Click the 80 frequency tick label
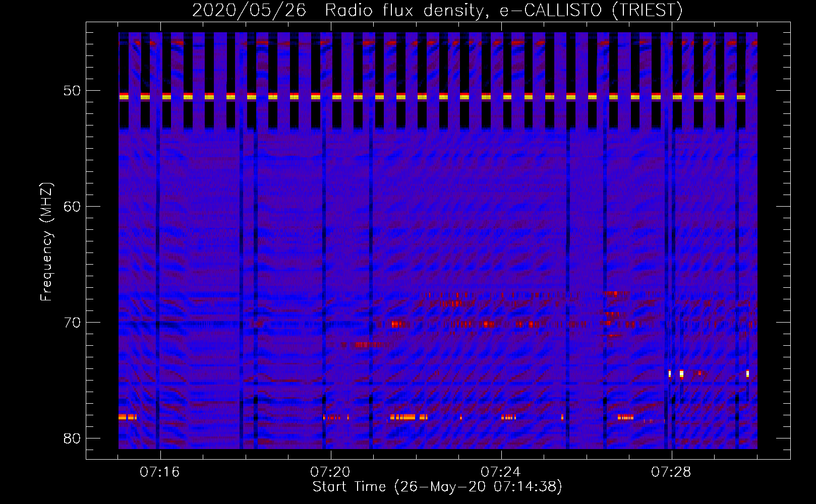 (72, 438)
